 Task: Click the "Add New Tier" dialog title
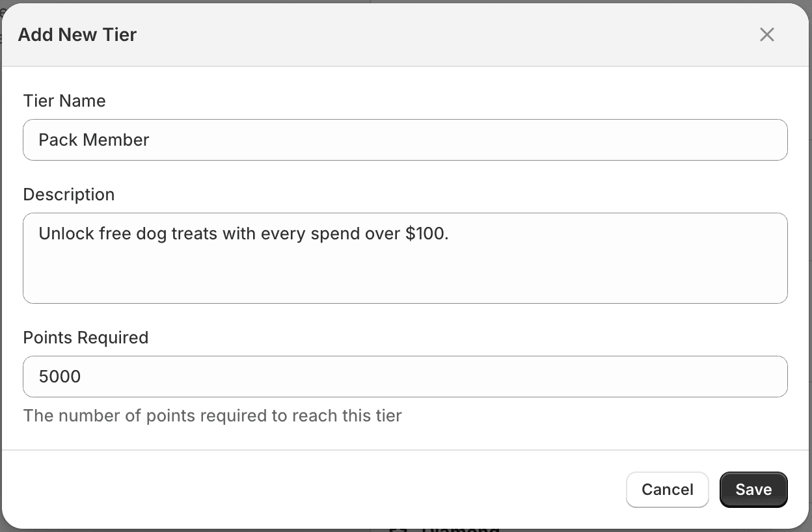tap(77, 34)
